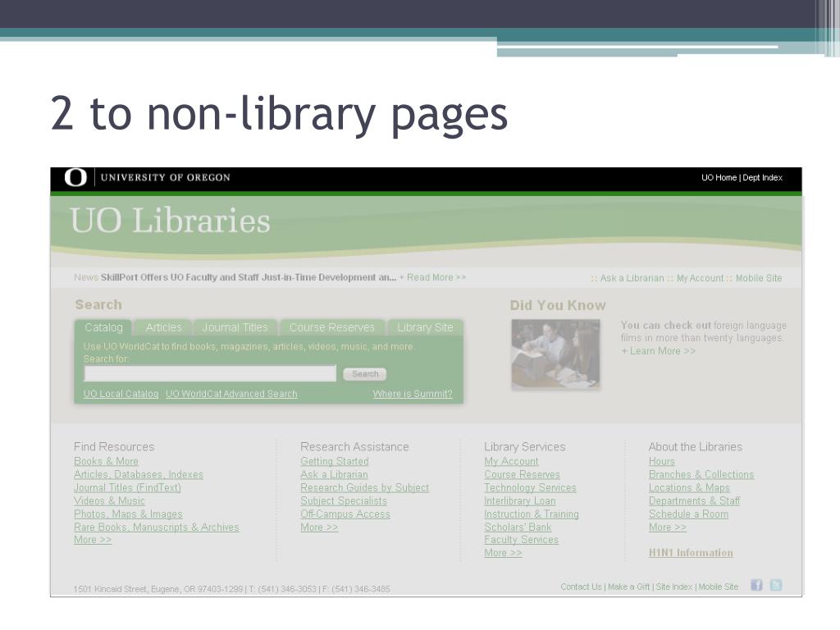Click the catalog search input field
The height and width of the screenshot is (630, 840).
210,373
